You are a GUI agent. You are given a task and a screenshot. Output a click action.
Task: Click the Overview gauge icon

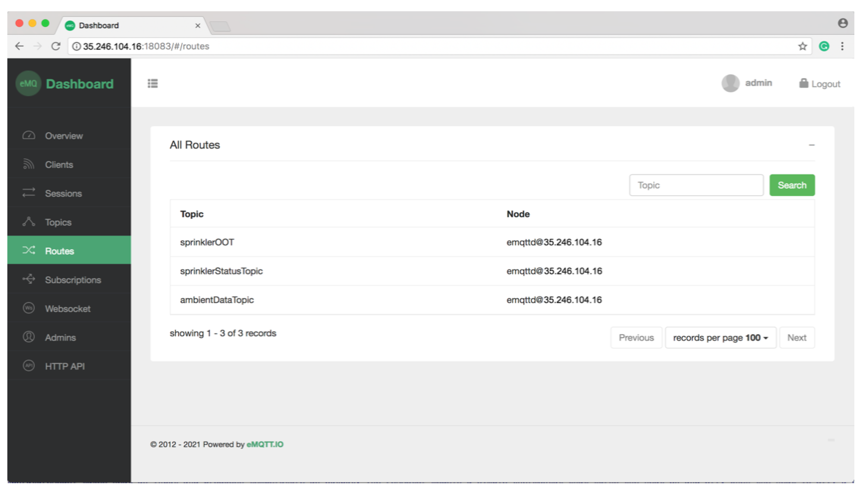(x=29, y=135)
